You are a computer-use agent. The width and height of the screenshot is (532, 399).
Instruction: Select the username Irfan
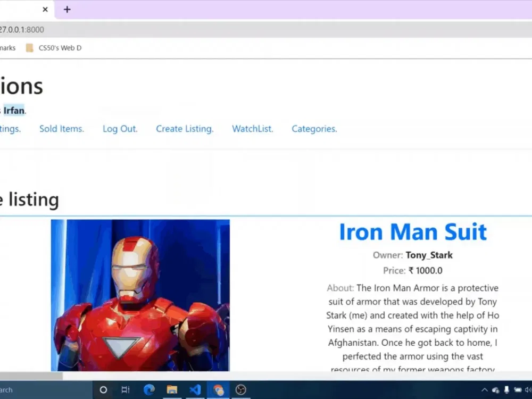click(14, 111)
